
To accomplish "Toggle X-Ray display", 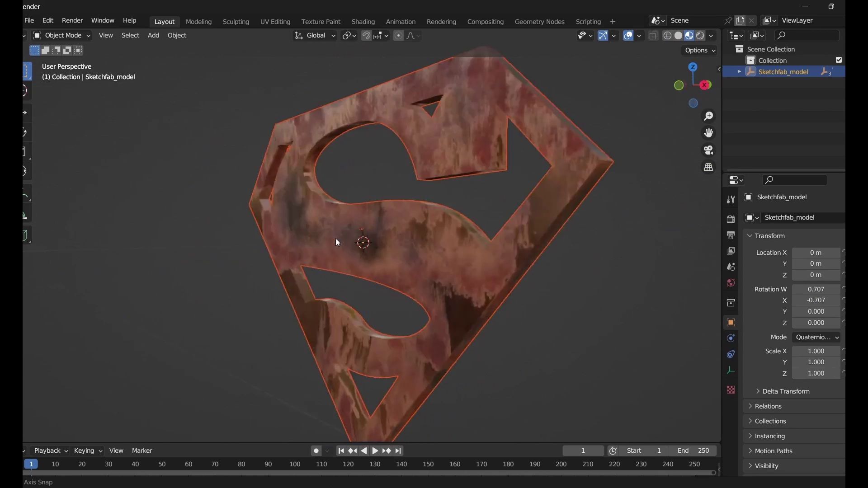I will [x=654, y=36].
